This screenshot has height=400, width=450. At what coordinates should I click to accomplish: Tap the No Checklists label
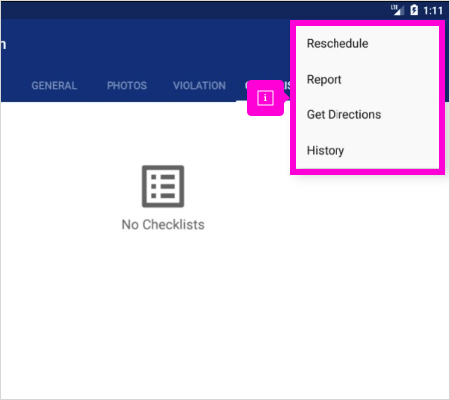tap(163, 225)
